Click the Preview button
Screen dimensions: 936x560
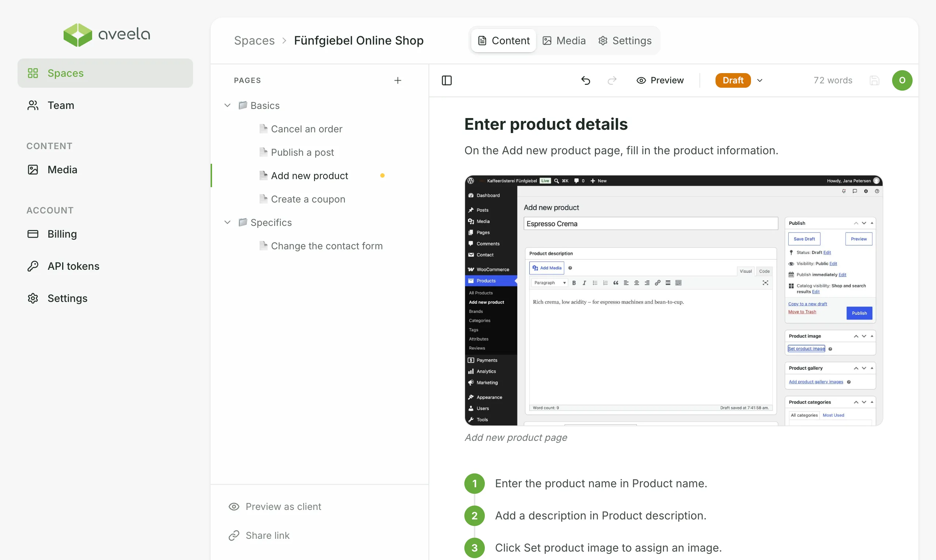click(x=660, y=80)
